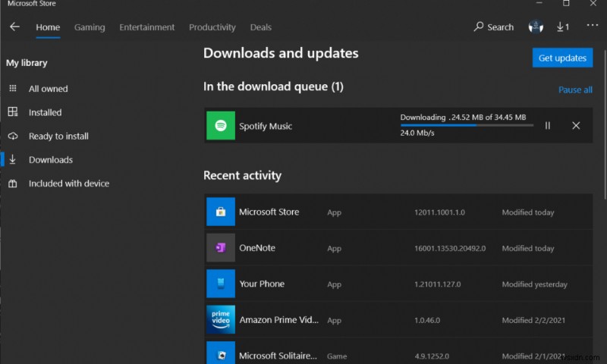Select All owned in My library

(x=48, y=89)
